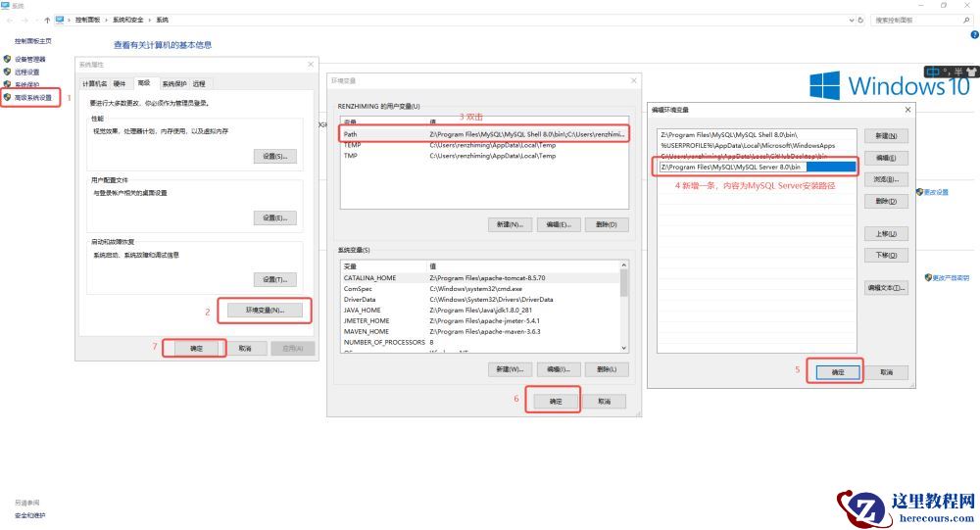Select NUMBER_OF_PROCESSORS system variable row
The image size is (980, 530).
tap(480, 343)
